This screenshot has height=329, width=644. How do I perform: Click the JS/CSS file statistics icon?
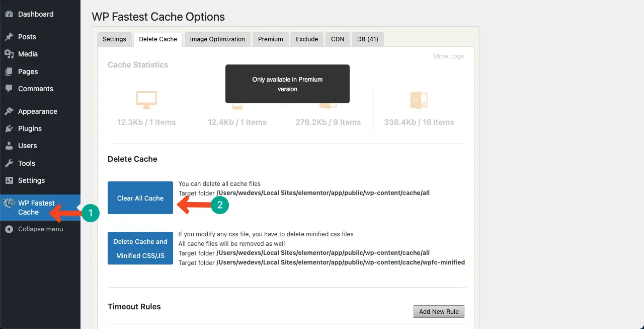pos(419,100)
